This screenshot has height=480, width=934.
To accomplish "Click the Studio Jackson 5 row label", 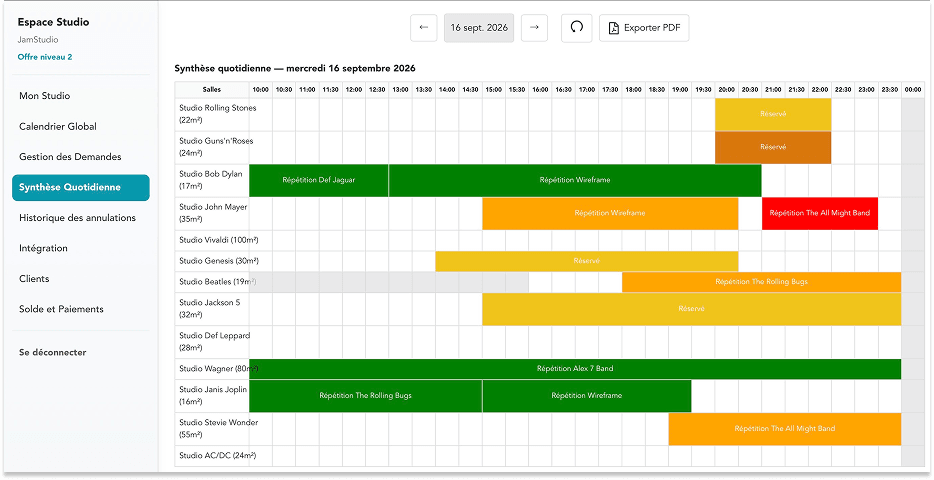I will [212, 309].
